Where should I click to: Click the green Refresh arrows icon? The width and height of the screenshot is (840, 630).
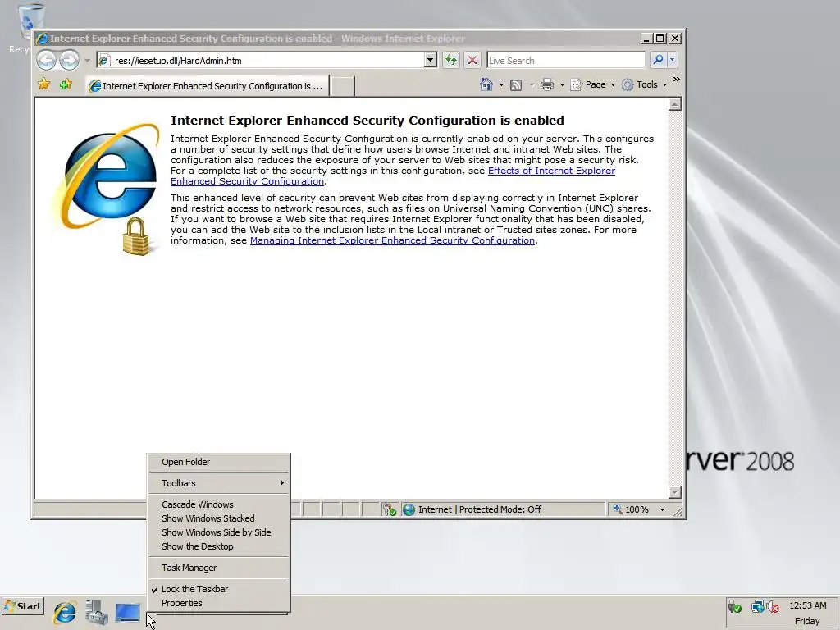[x=451, y=61]
